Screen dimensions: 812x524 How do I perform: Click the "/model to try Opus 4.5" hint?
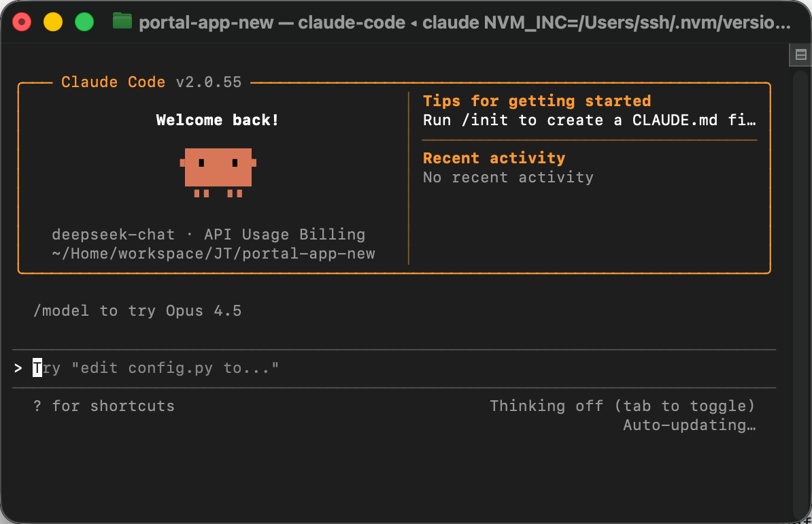(x=137, y=311)
